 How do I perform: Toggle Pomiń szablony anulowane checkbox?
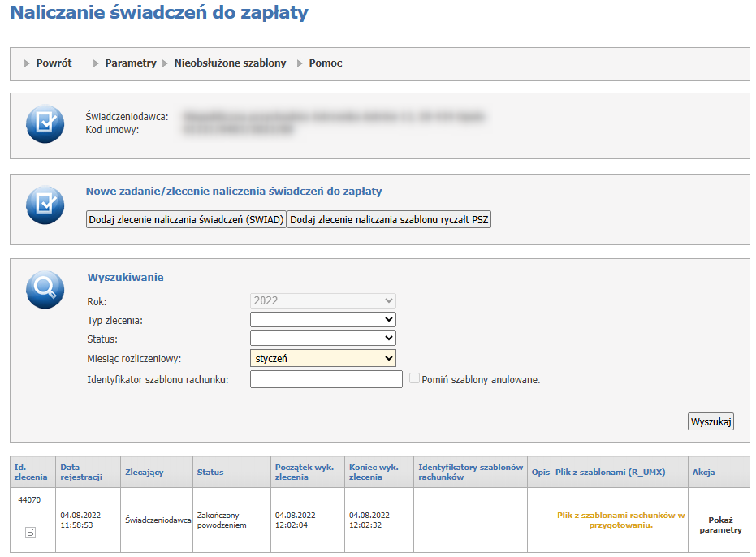415,379
